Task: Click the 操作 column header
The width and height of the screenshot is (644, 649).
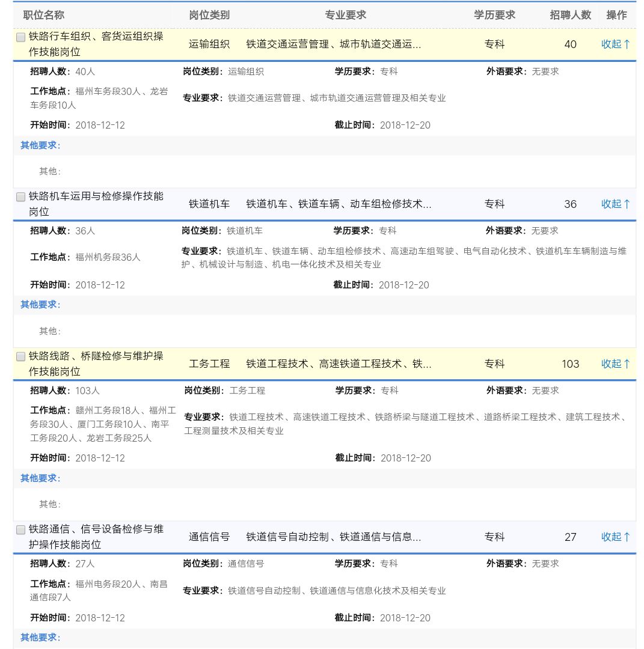Action: click(x=616, y=15)
